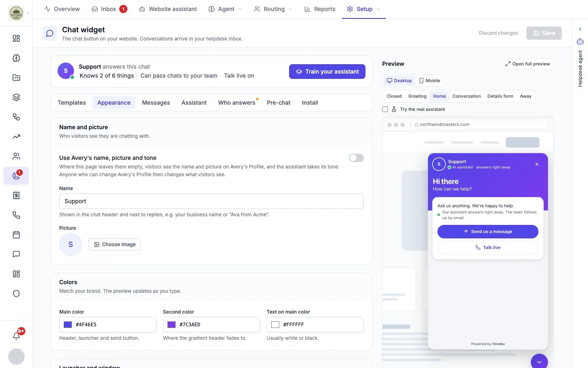The height and width of the screenshot is (368, 588).
Task: Open the Pre-chat tab
Action: (x=278, y=103)
